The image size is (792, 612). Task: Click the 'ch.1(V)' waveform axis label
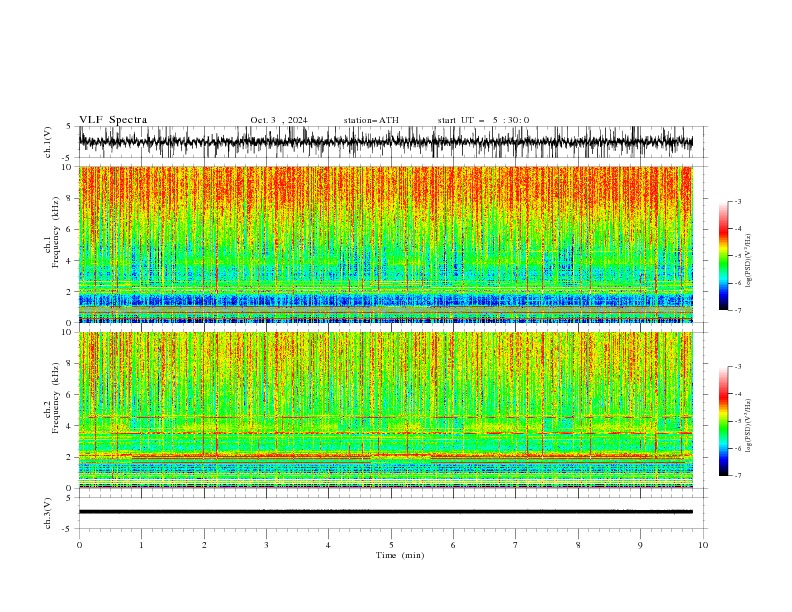click(x=48, y=142)
